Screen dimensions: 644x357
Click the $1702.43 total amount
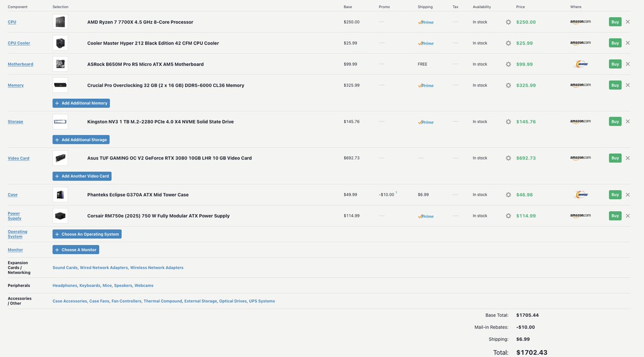(x=532, y=352)
